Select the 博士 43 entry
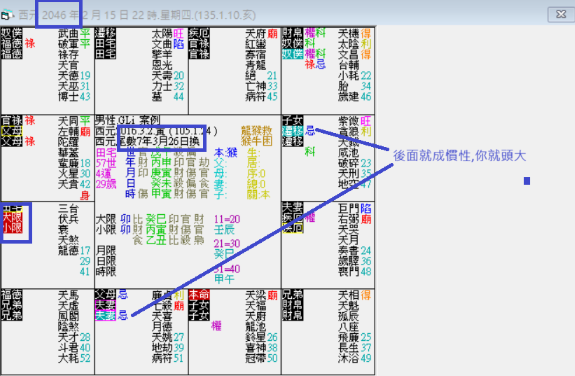Viewport: 575px width, 376px height. [74, 97]
